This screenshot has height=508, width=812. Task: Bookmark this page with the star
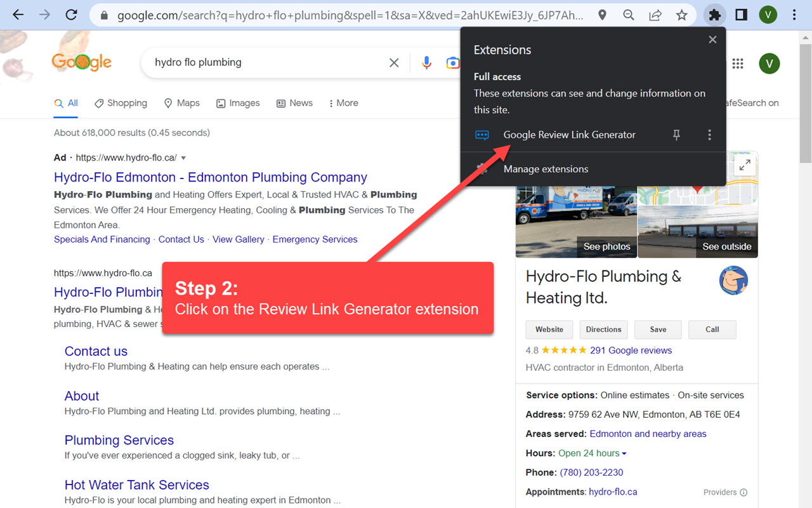682,14
